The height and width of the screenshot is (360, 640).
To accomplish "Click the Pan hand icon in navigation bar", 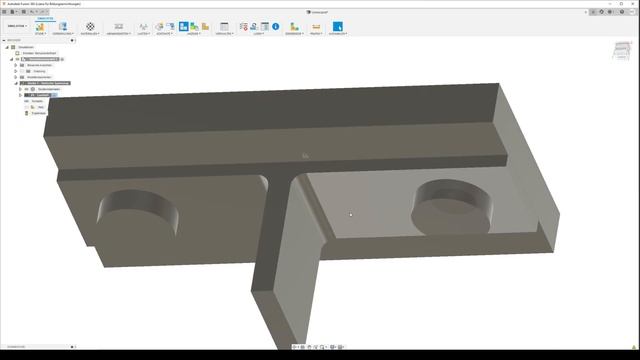I will (x=309, y=347).
